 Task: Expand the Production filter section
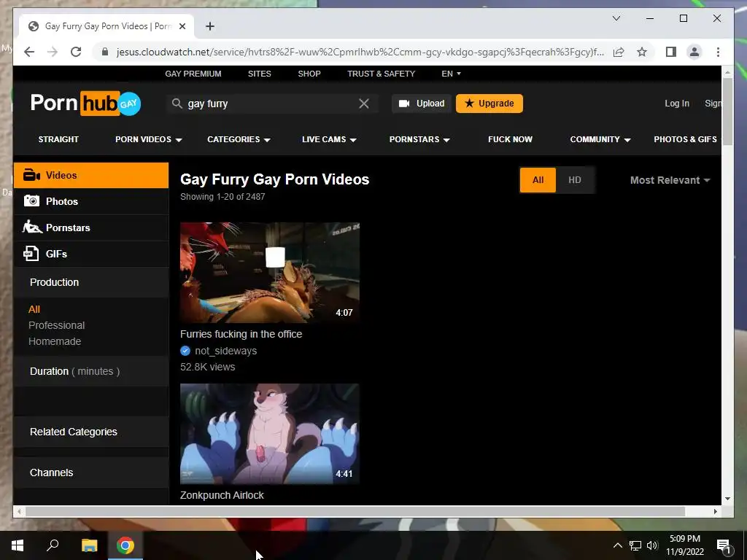(x=91, y=282)
